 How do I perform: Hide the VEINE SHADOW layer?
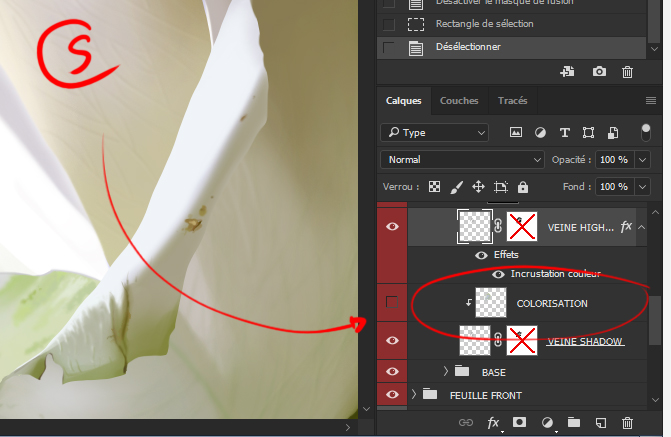pyautogui.click(x=392, y=341)
